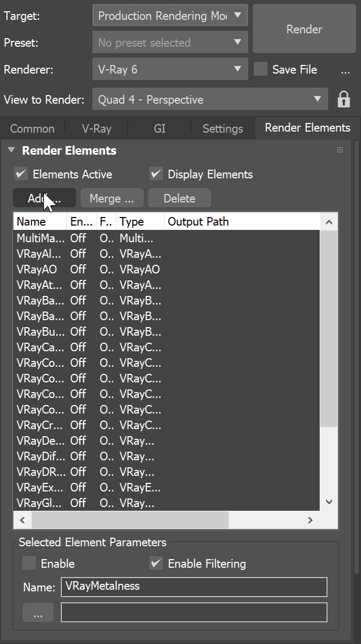
Task: Collapse the Render Elements rollout
Action: (x=11, y=150)
